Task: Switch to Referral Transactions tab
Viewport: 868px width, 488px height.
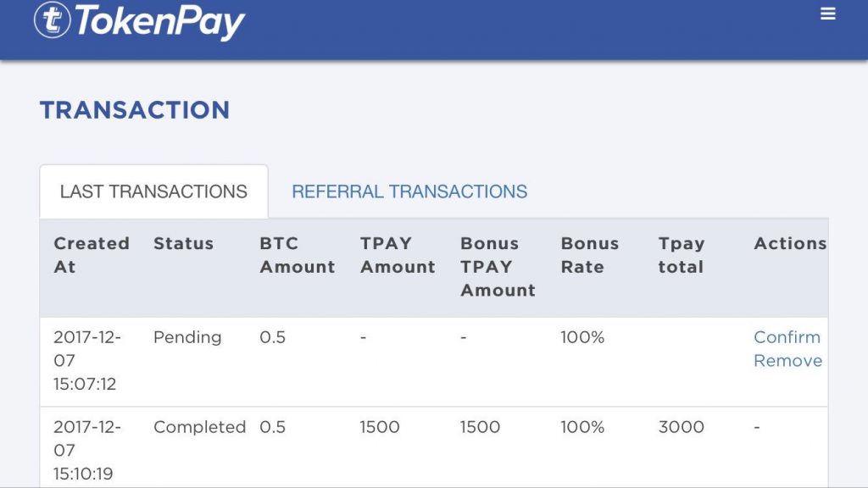Action: 409,191
